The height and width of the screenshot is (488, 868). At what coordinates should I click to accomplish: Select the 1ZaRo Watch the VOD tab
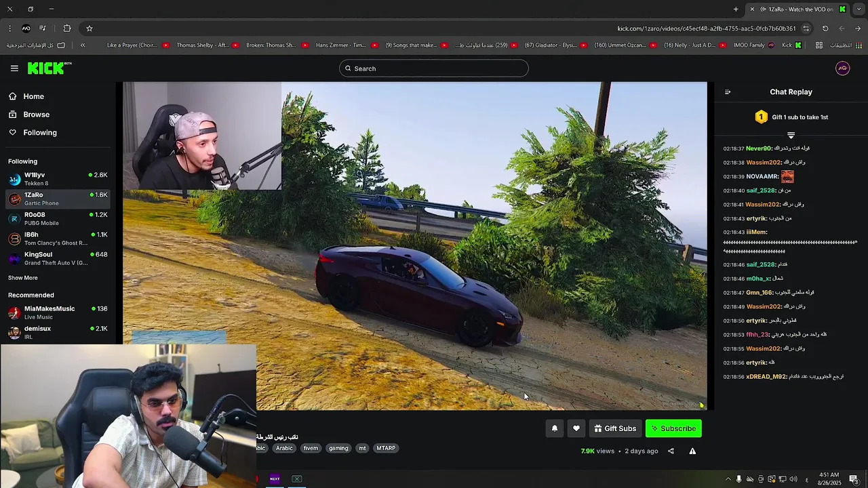click(797, 9)
